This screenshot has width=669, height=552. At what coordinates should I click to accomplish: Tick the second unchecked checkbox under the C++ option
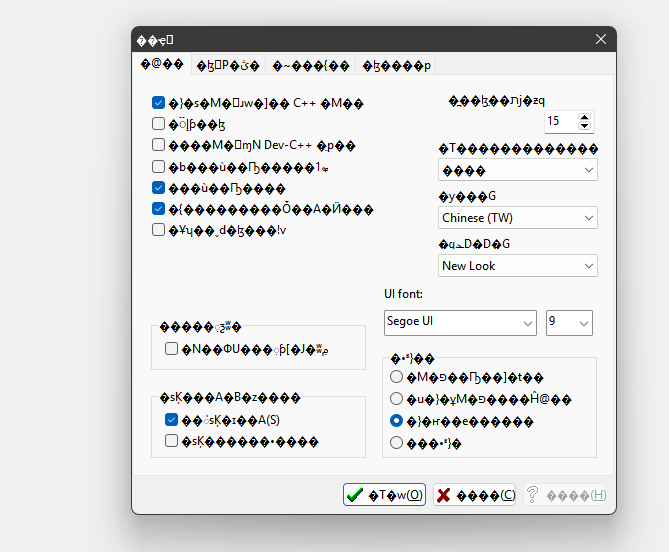(158, 145)
